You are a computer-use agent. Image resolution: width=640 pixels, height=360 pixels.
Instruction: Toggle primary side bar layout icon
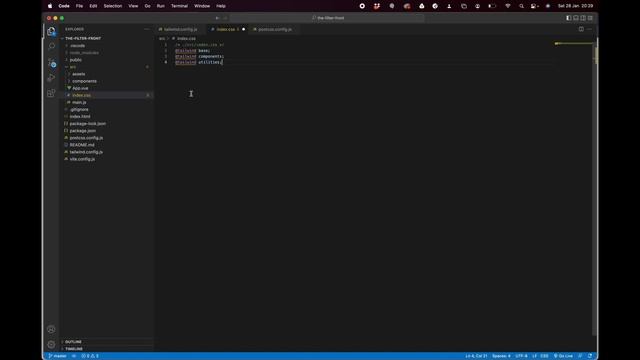(568, 18)
